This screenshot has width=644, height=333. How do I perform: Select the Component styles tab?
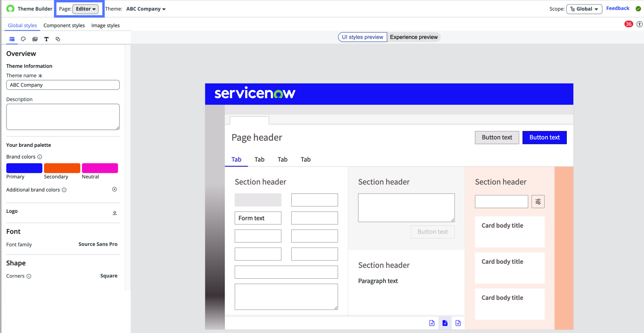pos(64,25)
